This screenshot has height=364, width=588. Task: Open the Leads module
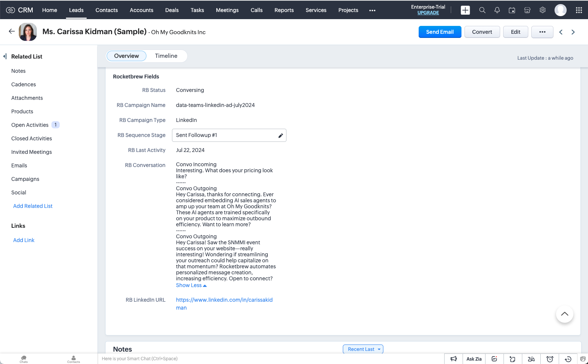[76, 10]
